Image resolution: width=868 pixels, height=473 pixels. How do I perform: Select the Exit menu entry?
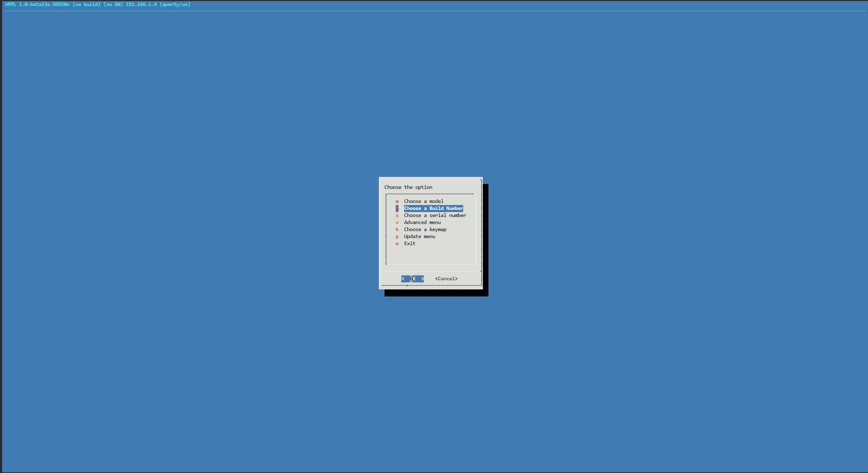click(x=409, y=243)
